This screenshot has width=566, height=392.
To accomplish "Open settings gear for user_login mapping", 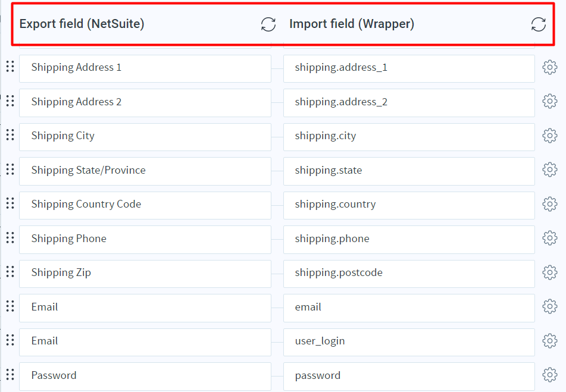I will [x=550, y=341].
